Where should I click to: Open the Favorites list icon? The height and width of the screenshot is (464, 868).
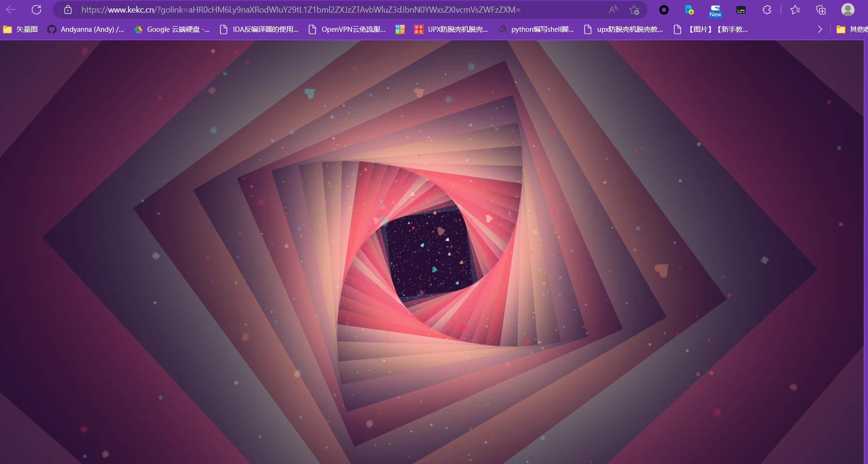tap(795, 10)
